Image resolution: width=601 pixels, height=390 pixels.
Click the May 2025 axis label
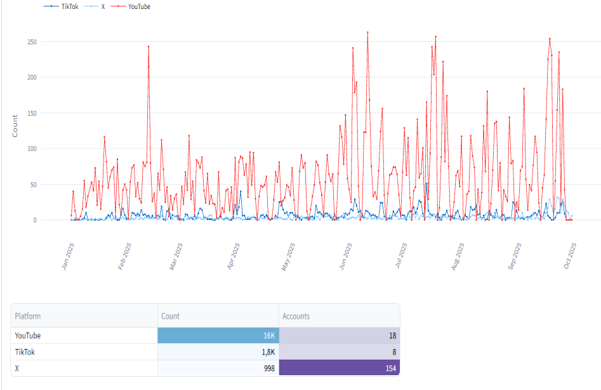coord(288,256)
